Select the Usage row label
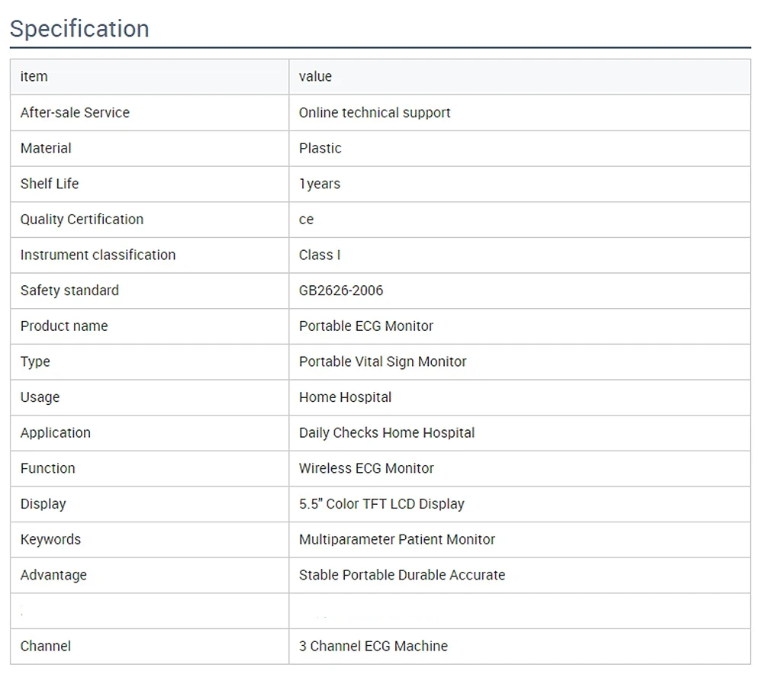The width and height of the screenshot is (763, 700). click(40, 397)
